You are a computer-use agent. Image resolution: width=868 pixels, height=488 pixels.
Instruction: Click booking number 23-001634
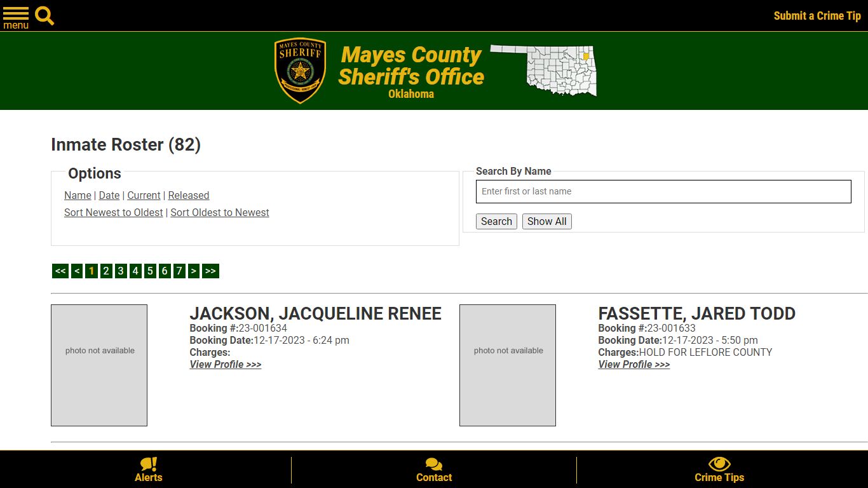(x=263, y=328)
